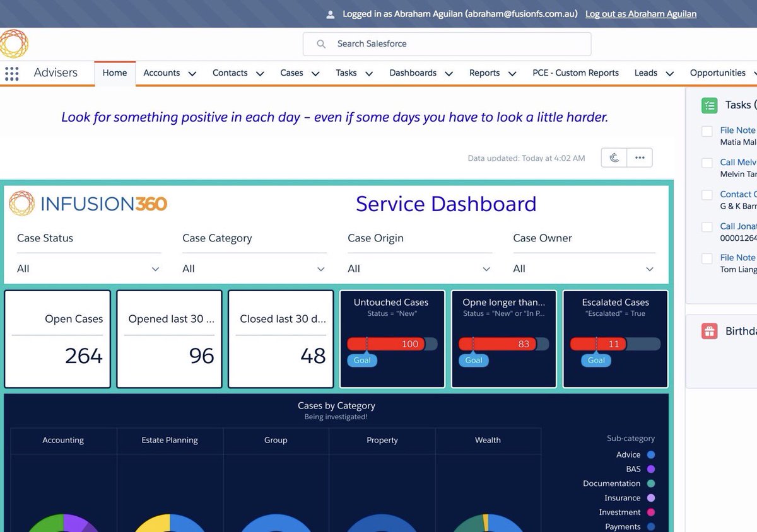Screen dimensions: 757x532
Task: Open the dashboard more-actions ellipsis icon
Action: pyautogui.click(x=639, y=158)
